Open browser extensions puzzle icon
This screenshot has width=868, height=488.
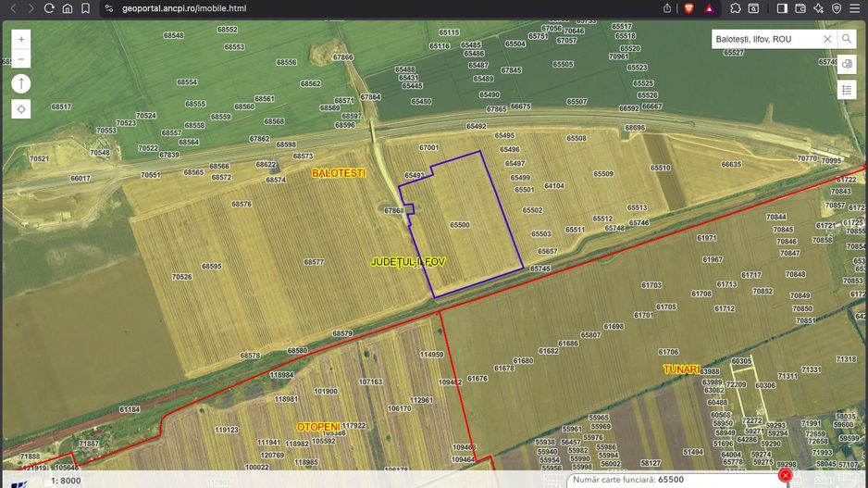point(735,8)
